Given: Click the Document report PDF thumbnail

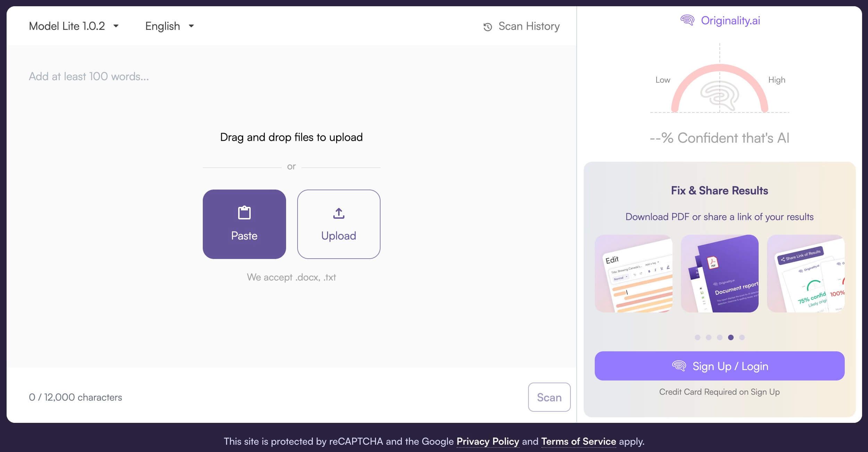Looking at the screenshot, I should coord(719,274).
